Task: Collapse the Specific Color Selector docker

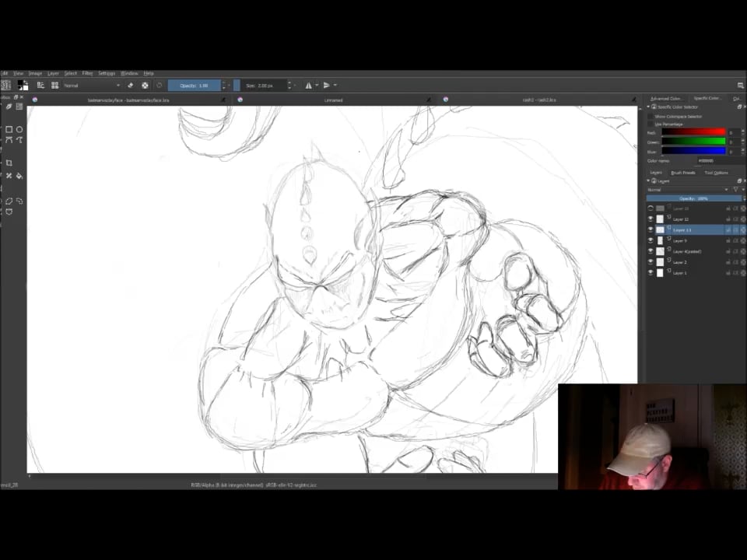Action: 648,107
